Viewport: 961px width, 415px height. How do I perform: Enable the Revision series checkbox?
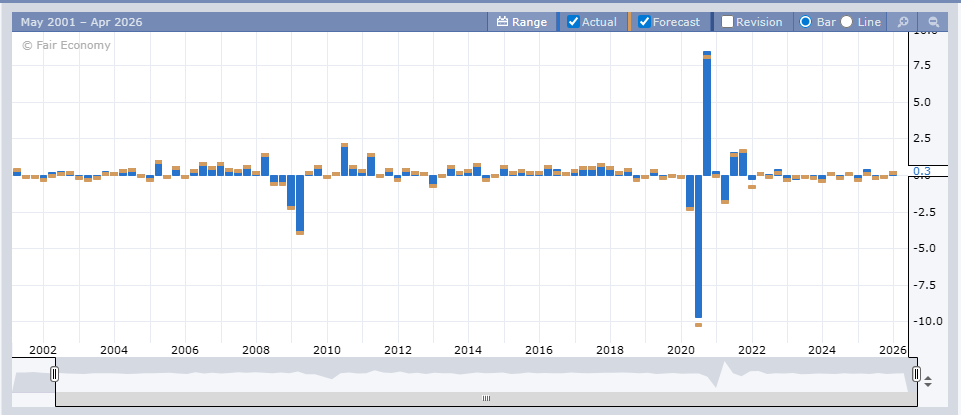coord(728,21)
